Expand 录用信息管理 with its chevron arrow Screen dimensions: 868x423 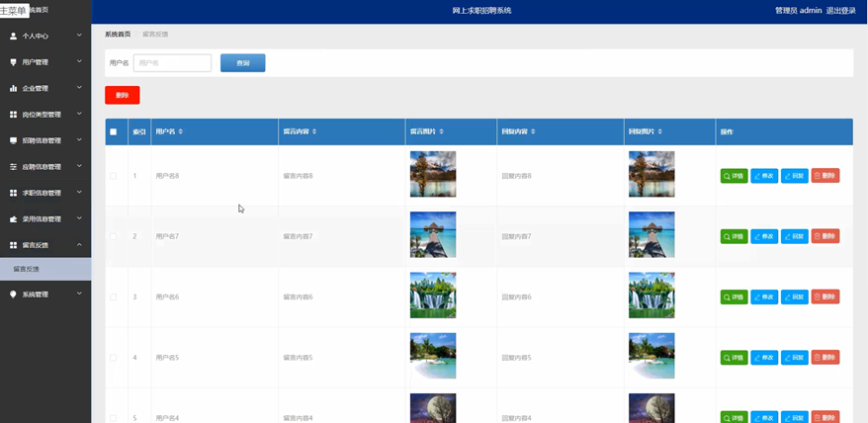[x=79, y=218]
